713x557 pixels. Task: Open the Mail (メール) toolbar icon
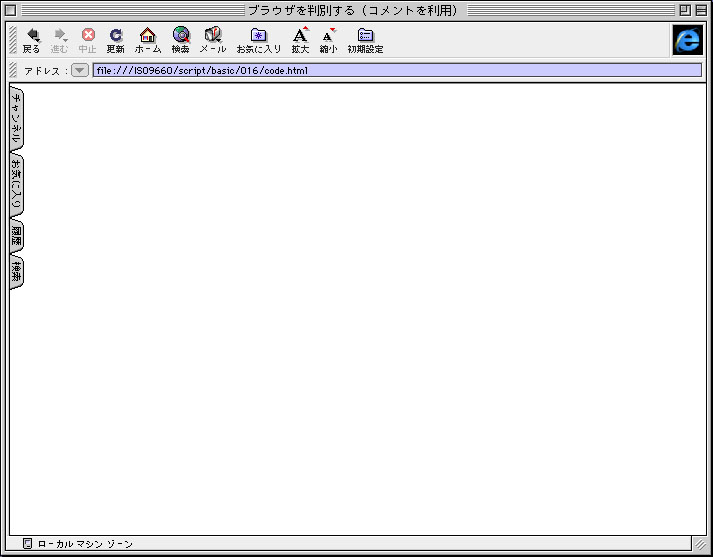pyautogui.click(x=213, y=40)
